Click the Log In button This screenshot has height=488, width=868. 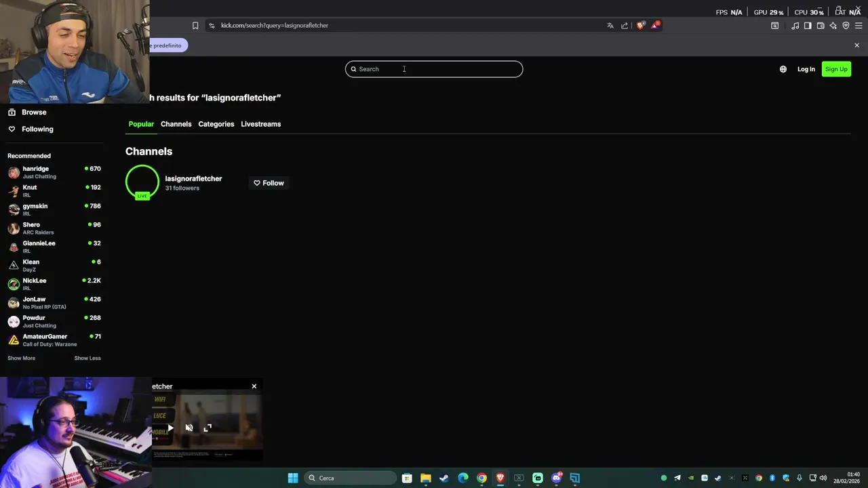point(806,69)
